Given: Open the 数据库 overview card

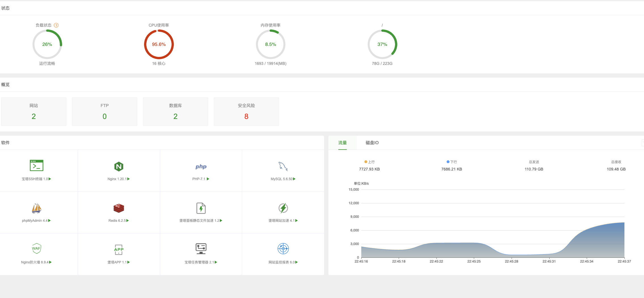Looking at the screenshot, I should [x=176, y=112].
